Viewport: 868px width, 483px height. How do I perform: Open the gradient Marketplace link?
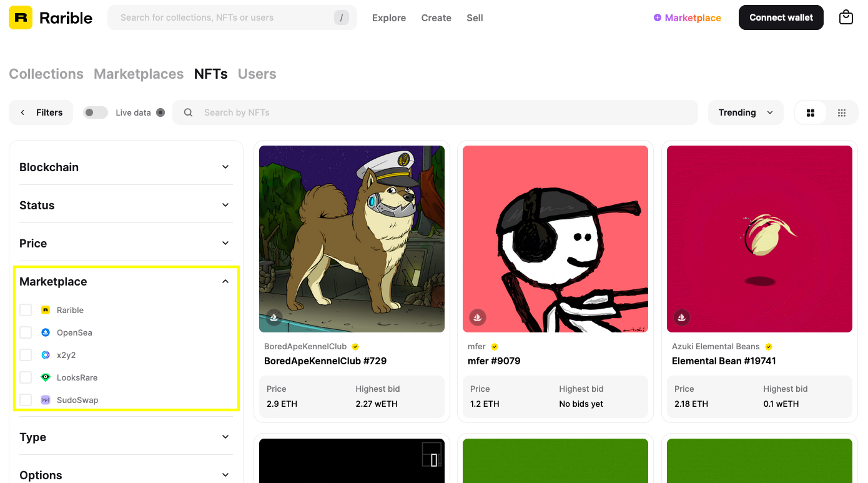[693, 17]
